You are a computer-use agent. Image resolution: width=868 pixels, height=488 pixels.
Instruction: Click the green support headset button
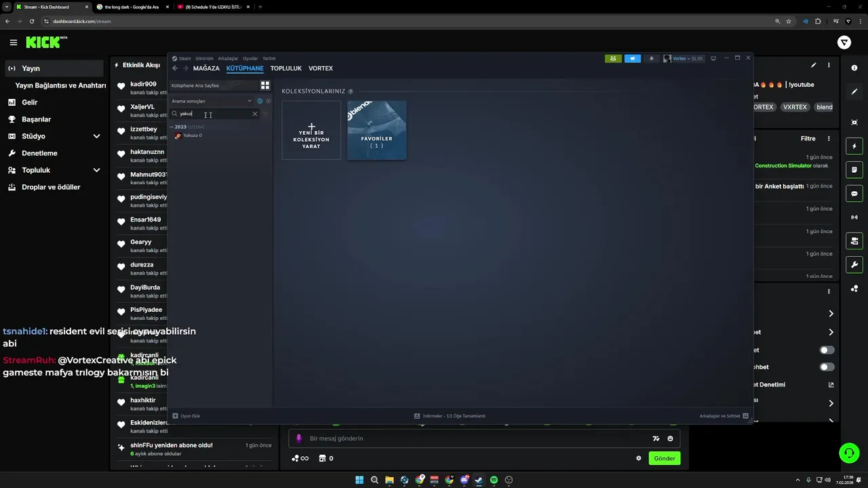pyautogui.click(x=849, y=452)
